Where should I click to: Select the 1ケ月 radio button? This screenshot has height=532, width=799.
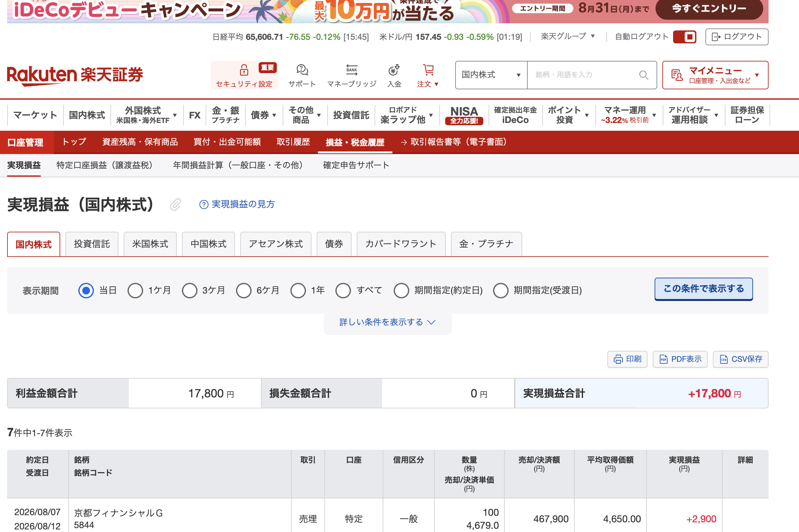(x=135, y=291)
